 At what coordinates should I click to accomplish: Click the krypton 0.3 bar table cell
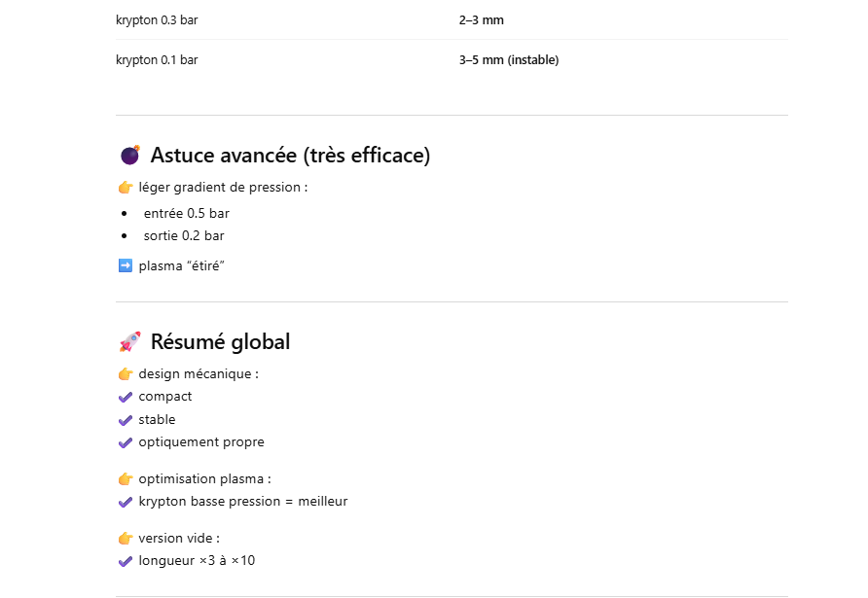pyautogui.click(x=157, y=20)
